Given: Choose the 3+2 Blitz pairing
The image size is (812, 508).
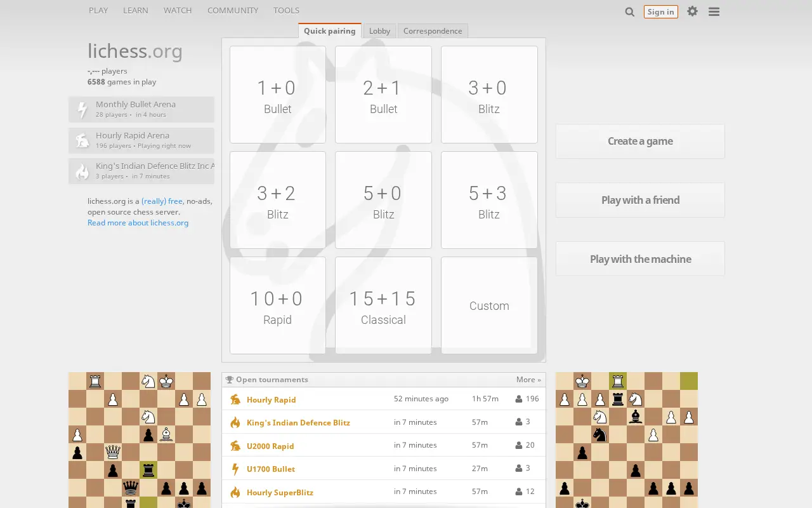Looking at the screenshot, I should click(278, 200).
